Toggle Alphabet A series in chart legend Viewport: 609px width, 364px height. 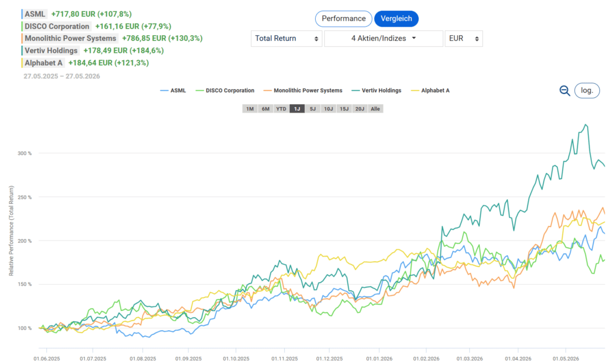coord(431,90)
